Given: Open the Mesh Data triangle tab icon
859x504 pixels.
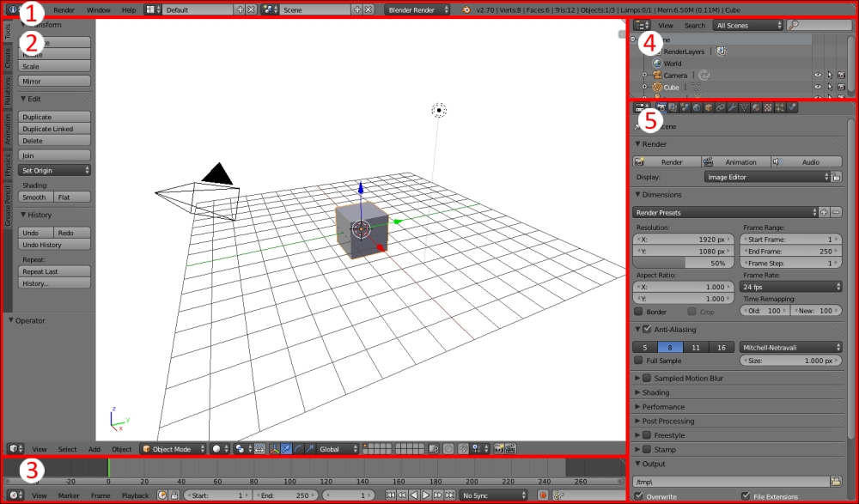Looking at the screenshot, I should coord(744,108).
